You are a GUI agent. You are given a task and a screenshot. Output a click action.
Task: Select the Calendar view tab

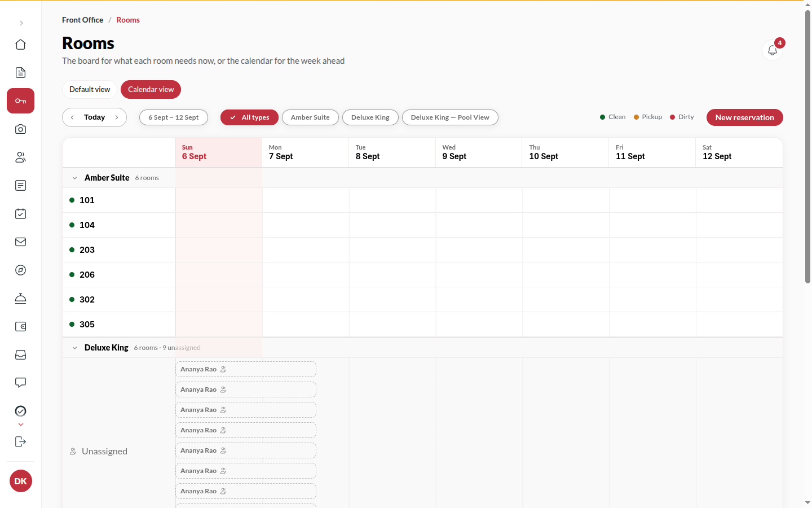151,89
